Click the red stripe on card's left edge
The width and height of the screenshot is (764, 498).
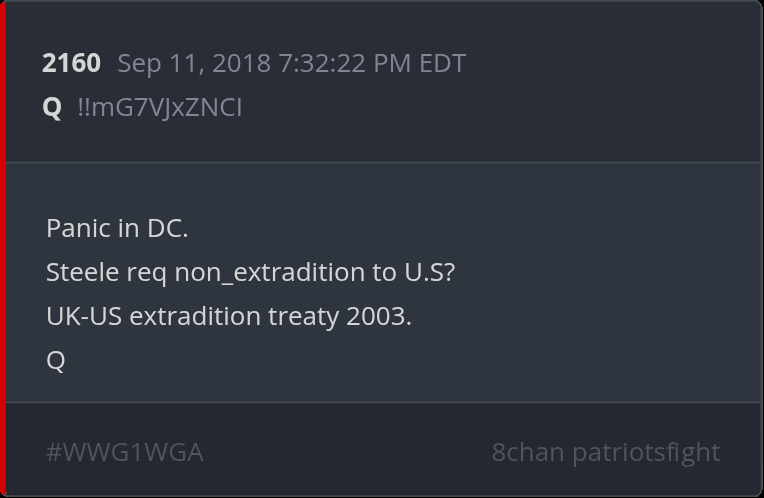point(3,249)
